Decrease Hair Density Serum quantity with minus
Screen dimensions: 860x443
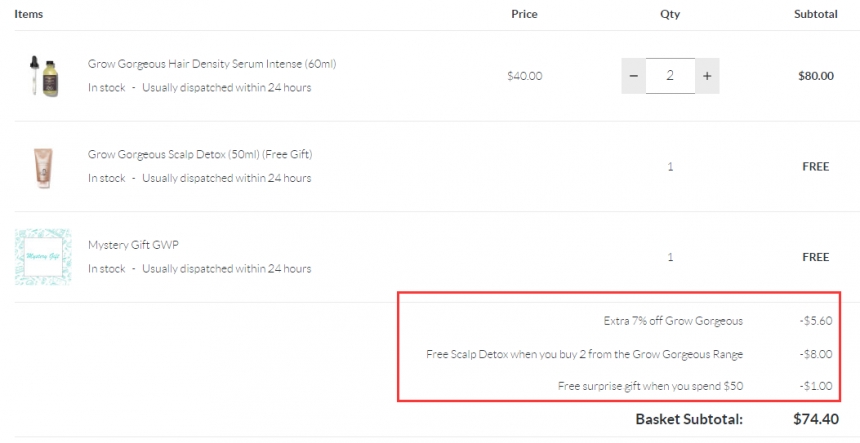(x=634, y=76)
